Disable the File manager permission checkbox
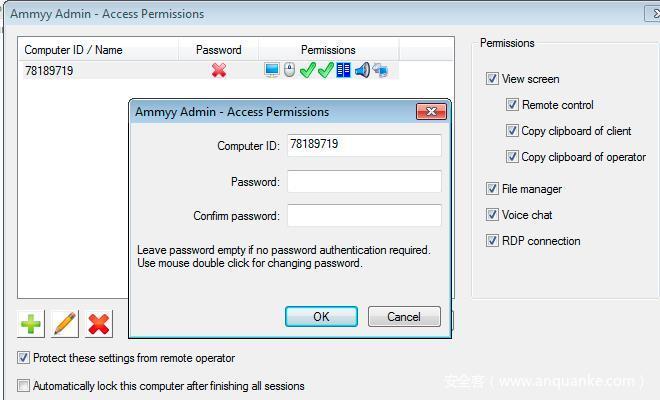The image size is (660, 400). 493,189
